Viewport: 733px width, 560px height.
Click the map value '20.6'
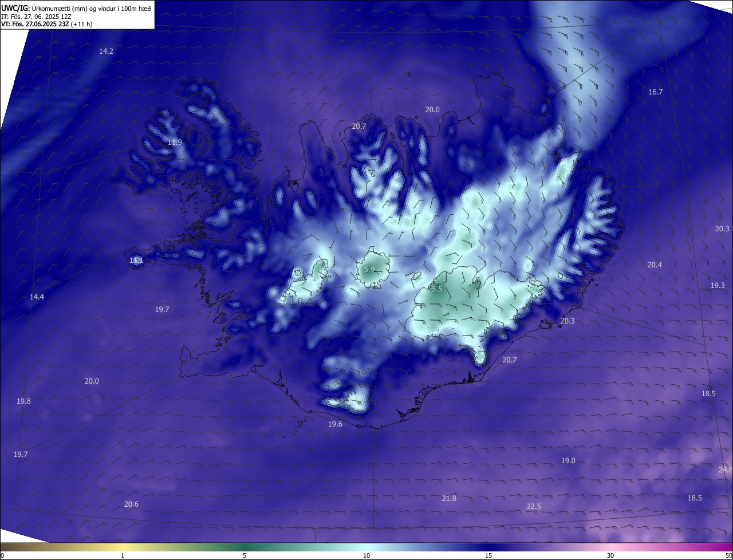[x=131, y=504]
